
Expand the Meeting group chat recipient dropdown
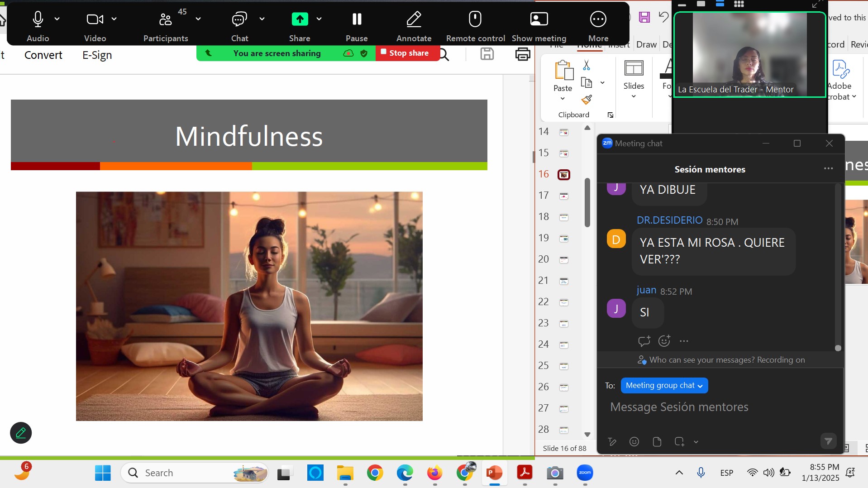coord(664,385)
